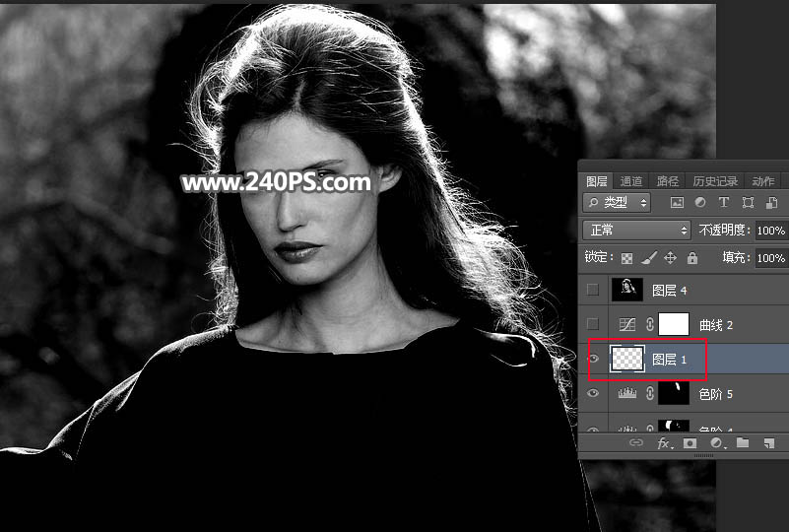Show the 图层 4 layer
The image size is (789, 532).
point(592,290)
